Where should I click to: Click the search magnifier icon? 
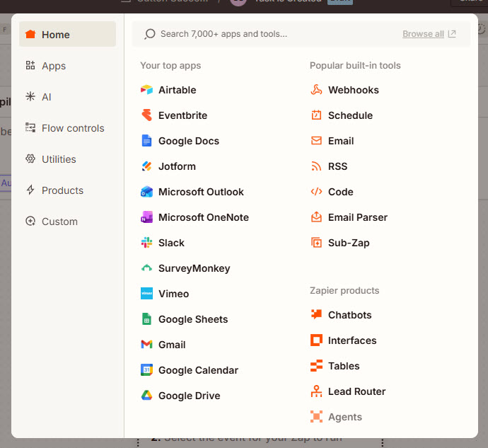[x=150, y=34]
